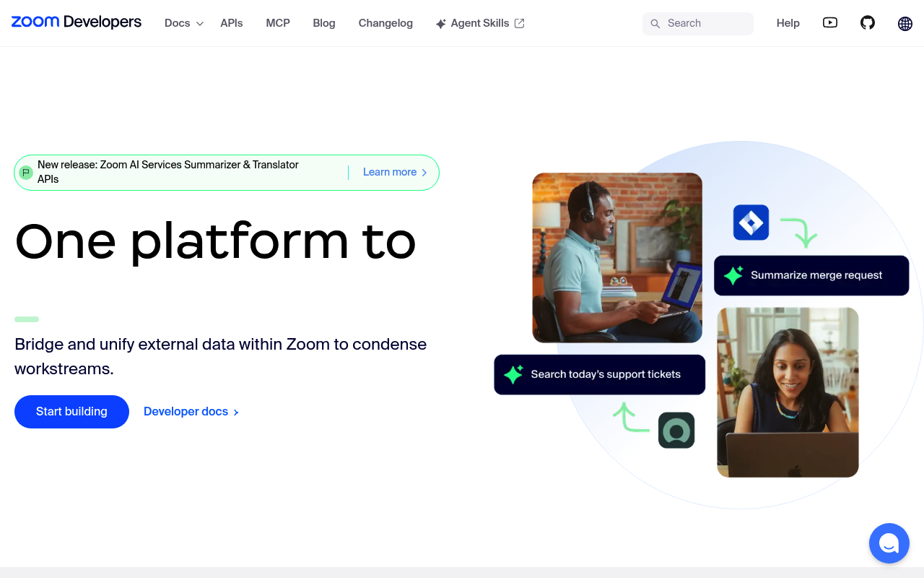Click the "One platform to" headline
Viewport: 924px width, 578px height.
(x=216, y=241)
